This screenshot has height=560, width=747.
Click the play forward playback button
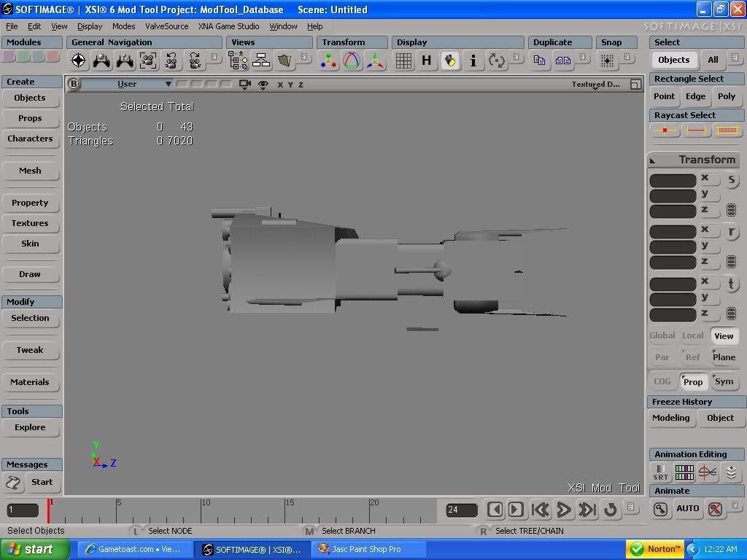tap(564, 510)
